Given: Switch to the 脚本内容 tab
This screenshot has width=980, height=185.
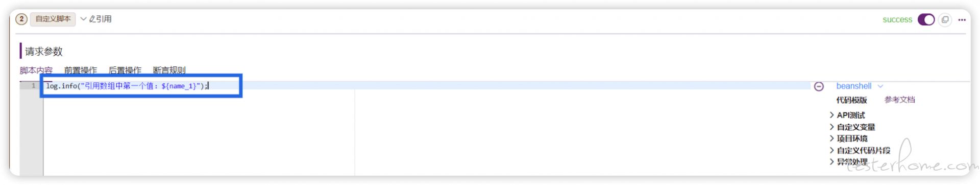Looking at the screenshot, I should 36,71.
